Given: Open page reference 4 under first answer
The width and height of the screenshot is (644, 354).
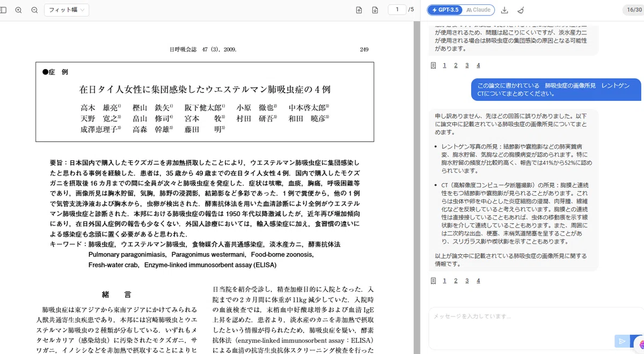Looking at the screenshot, I should 478,65.
